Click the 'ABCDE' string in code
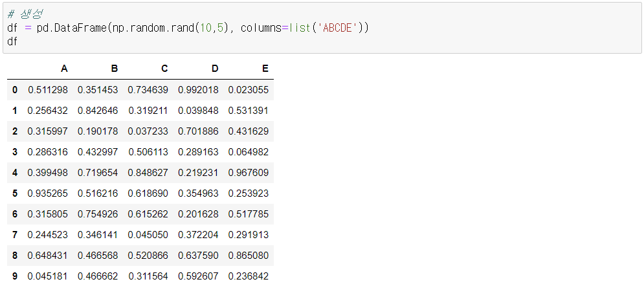 coord(339,28)
